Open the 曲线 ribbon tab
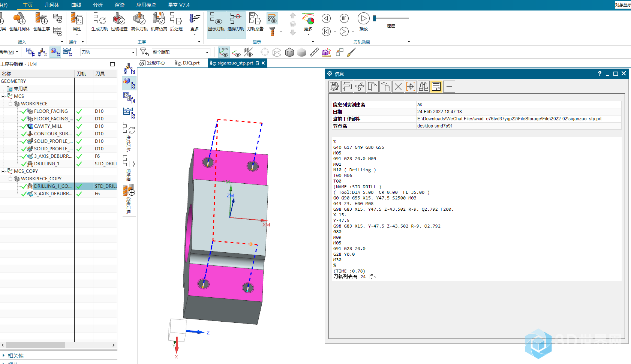631x364 pixels. point(76,5)
